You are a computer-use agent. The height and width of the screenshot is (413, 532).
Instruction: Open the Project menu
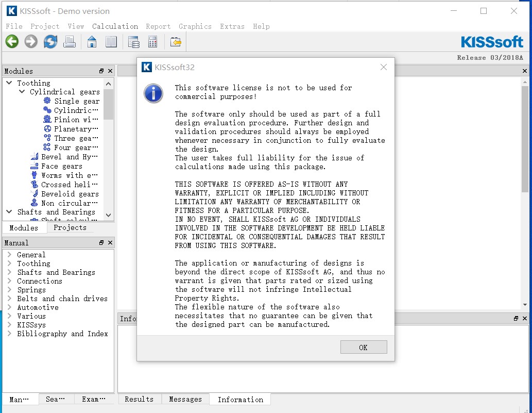point(45,26)
